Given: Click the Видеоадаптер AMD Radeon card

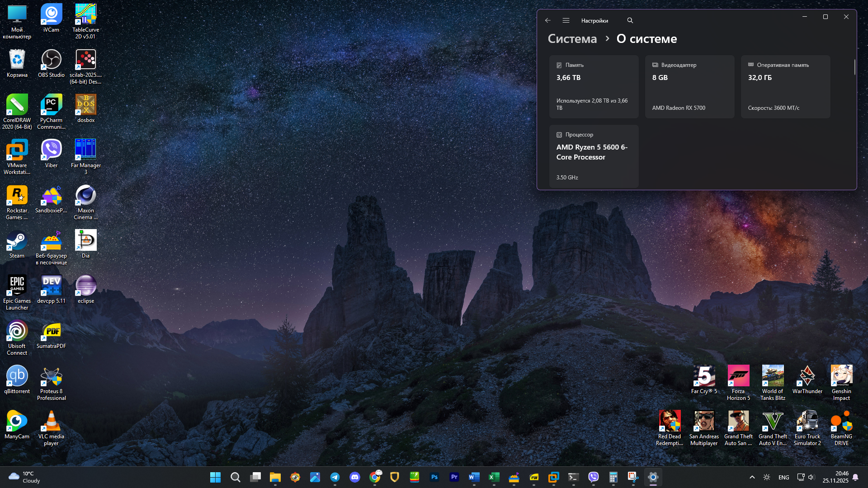Looking at the screenshot, I should tap(689, 87).
